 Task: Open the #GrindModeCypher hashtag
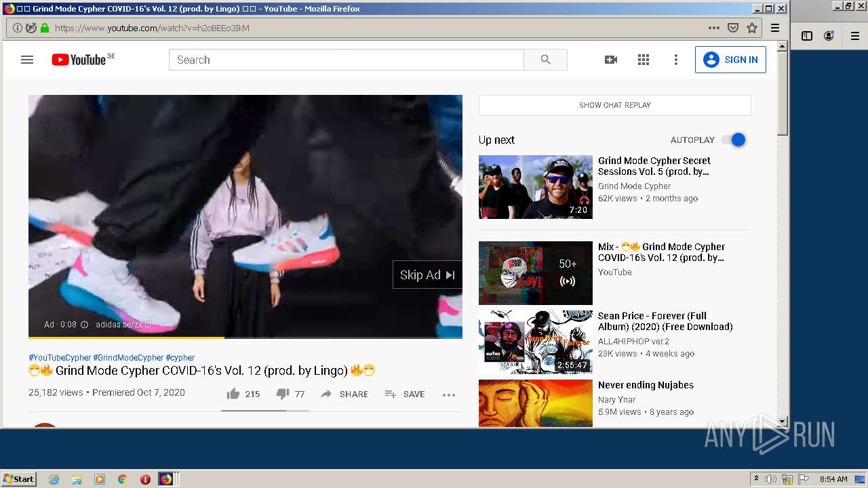point(128,357)
